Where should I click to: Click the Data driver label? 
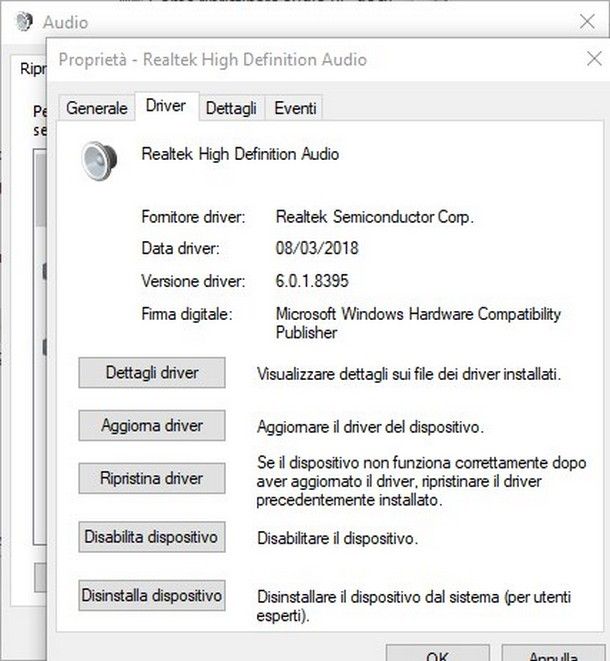(180, 248)
